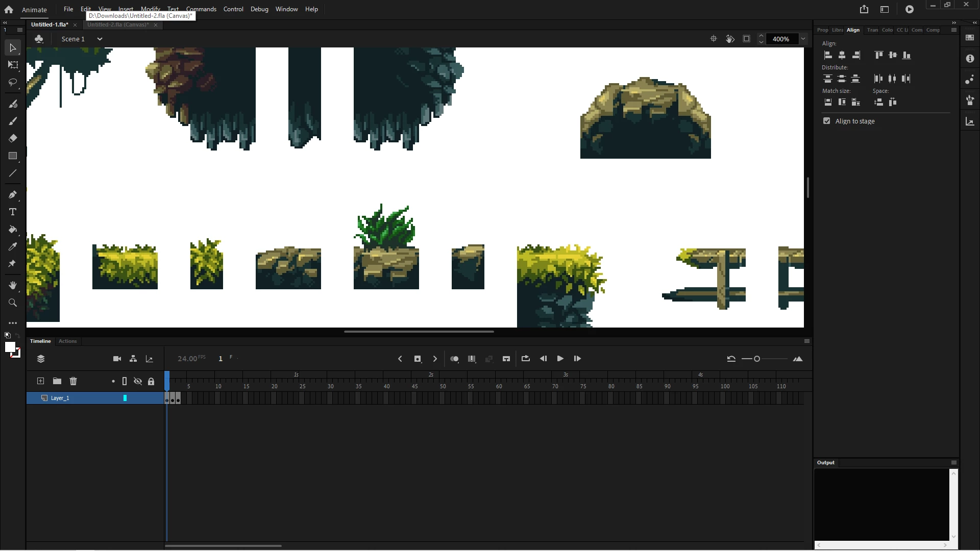The image size is (980, 551).
Task: Click the new layer button
Action: pyautogui.click(x=41, y=381)
